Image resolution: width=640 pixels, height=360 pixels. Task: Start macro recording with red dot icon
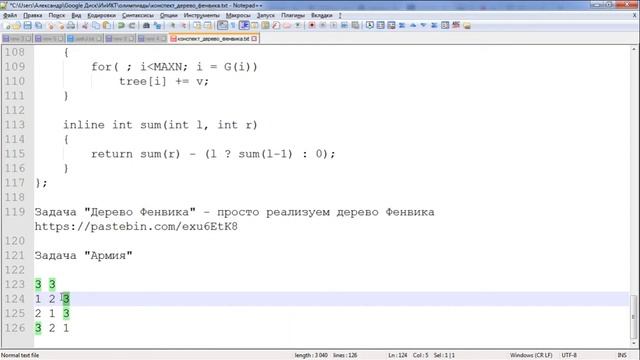pyautogui.click(x=312, y=25)
